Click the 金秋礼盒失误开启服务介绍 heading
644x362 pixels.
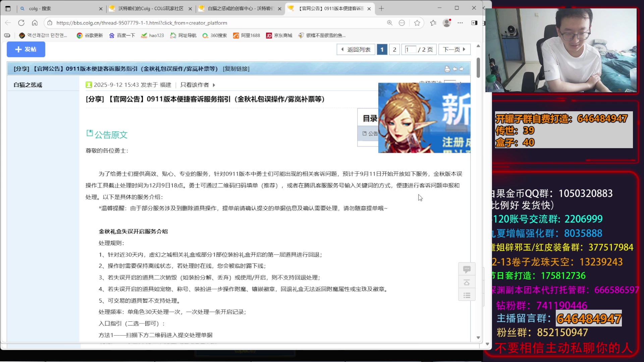pyautogui.click(x=133, y=231)
